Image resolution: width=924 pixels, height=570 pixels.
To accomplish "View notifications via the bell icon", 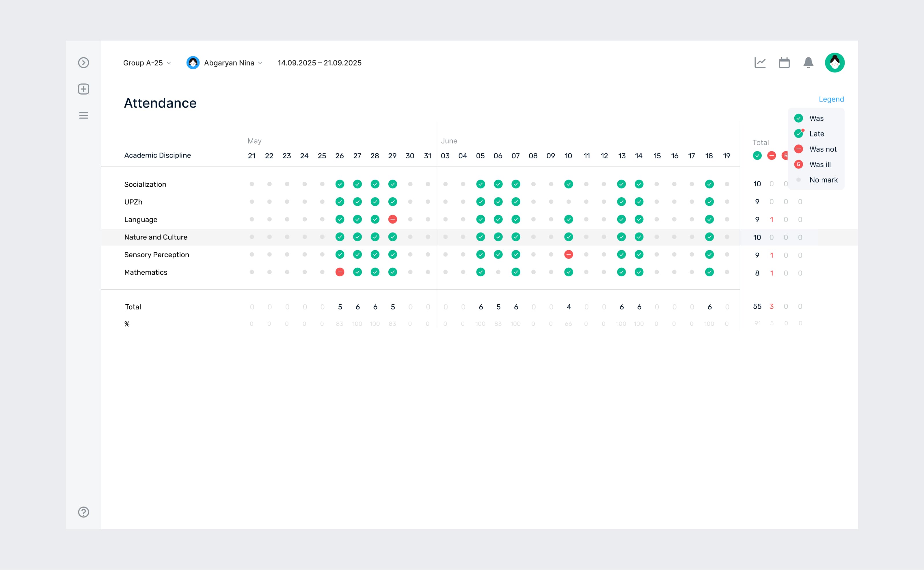I will tap(808, 63).
